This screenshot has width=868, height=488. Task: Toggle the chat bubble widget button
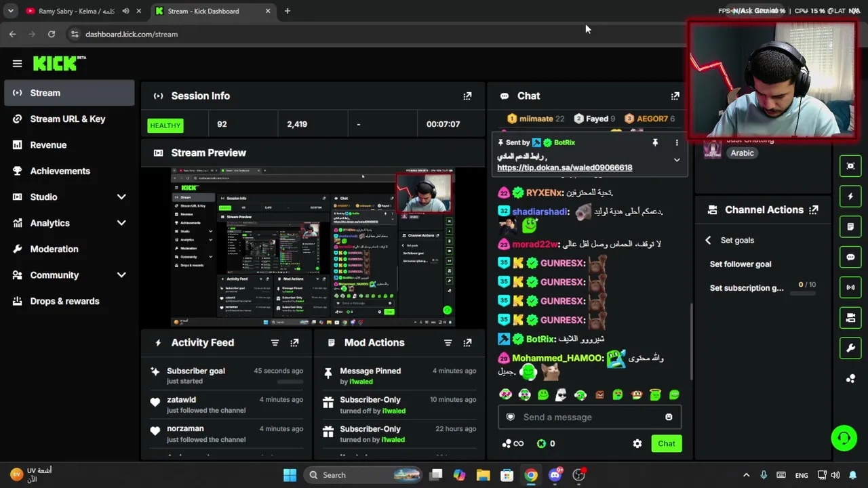(x=850, y=258)
